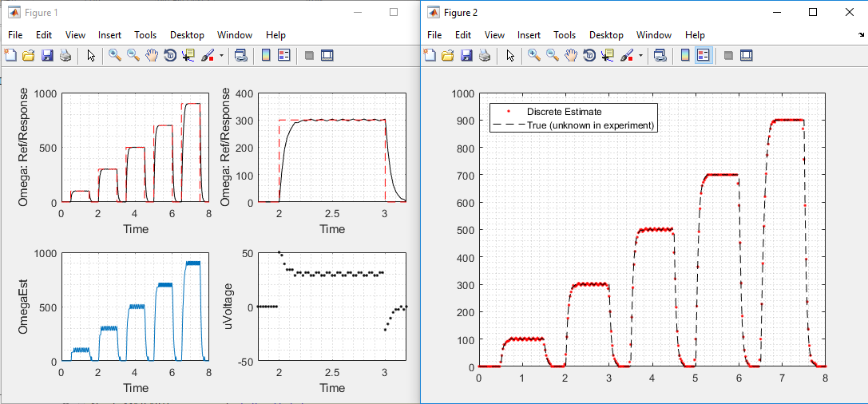Click Hide Plot Tools icon in Figure 2
The width and height of the screenshot is (868, 404).
pos(728,55)
